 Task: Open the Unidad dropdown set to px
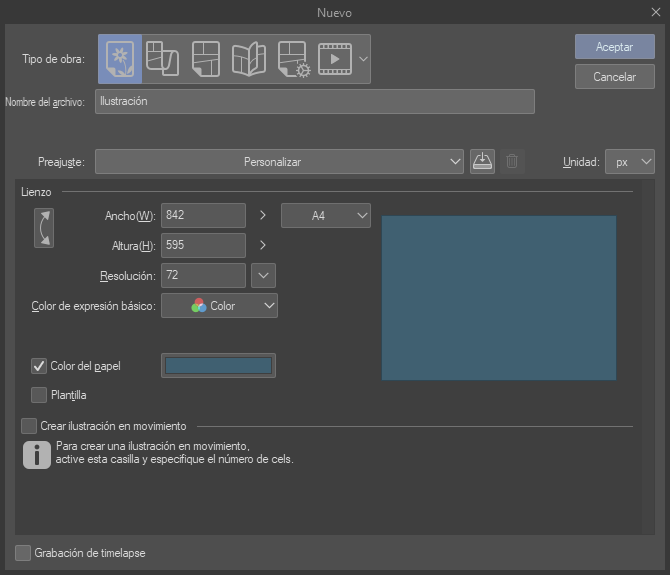click(x=630, y=161)
